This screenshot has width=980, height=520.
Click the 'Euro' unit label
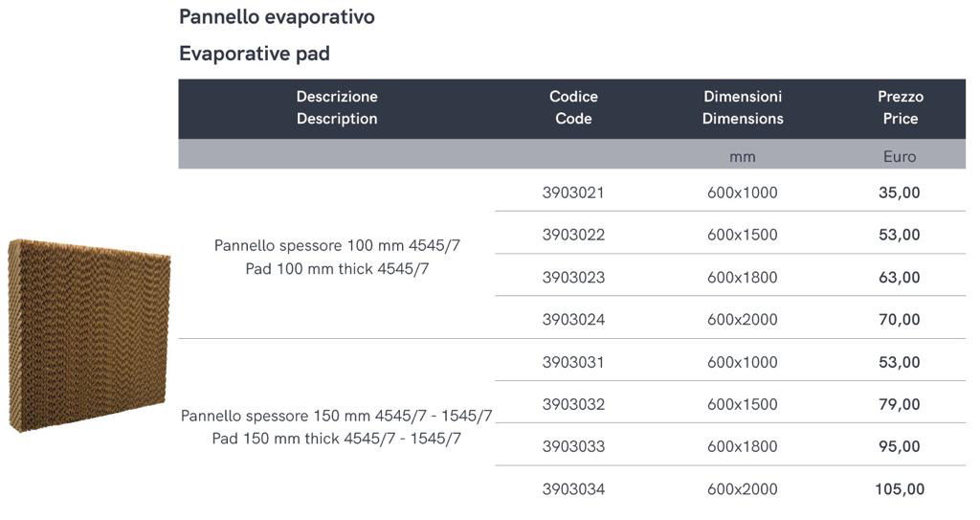[900, 157]
